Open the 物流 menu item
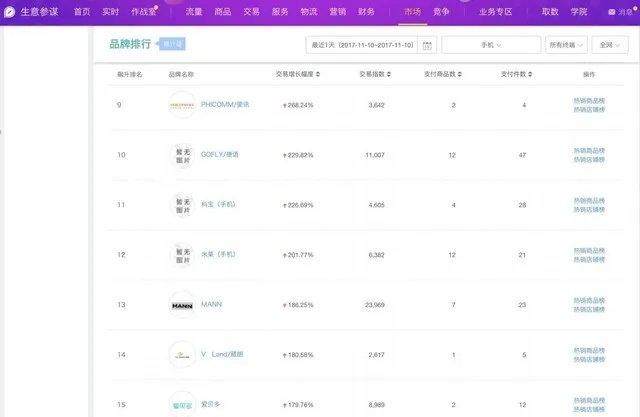This screenshot has height=417, width=640. (309, 12)
